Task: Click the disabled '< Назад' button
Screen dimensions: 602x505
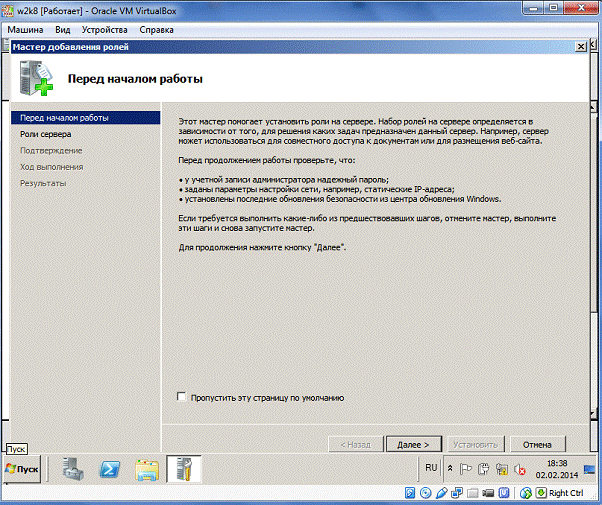Action: pyautogui.click(x=356, y=445)
